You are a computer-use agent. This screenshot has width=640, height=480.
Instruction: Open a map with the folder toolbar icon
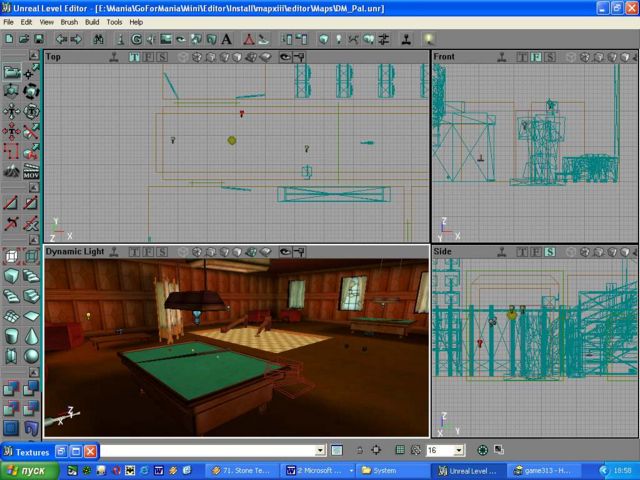[24, 39]
